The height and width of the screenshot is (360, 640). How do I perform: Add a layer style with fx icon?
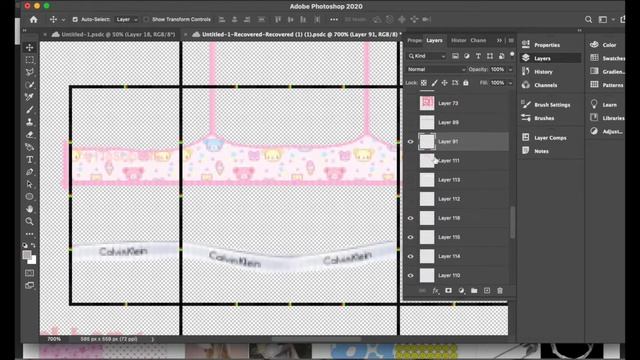[x=436, y=291]
